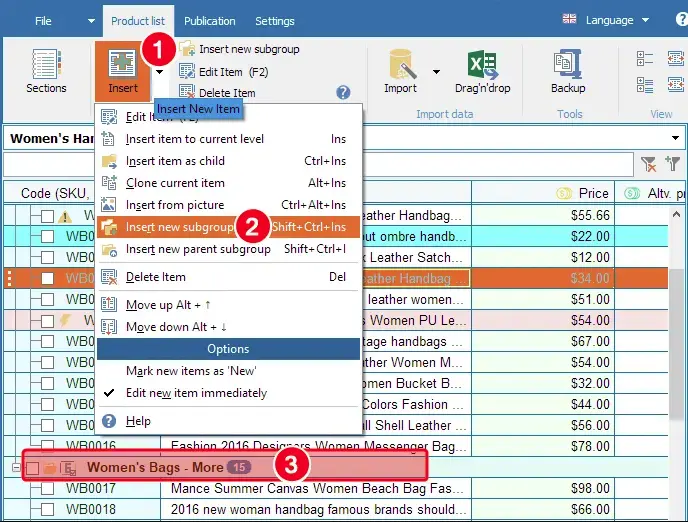Tick checkbox for the $22.00 row
688x522 pixels.
coord(47,237)
